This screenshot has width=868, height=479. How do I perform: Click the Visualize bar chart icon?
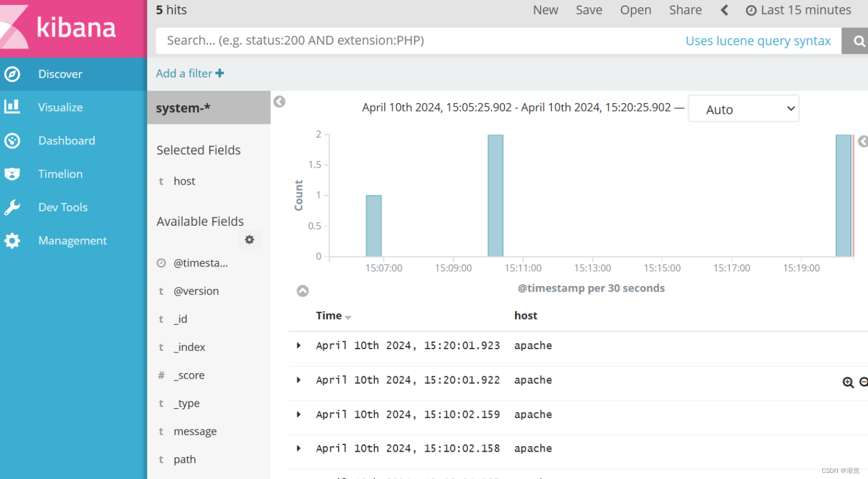point(12,107)
